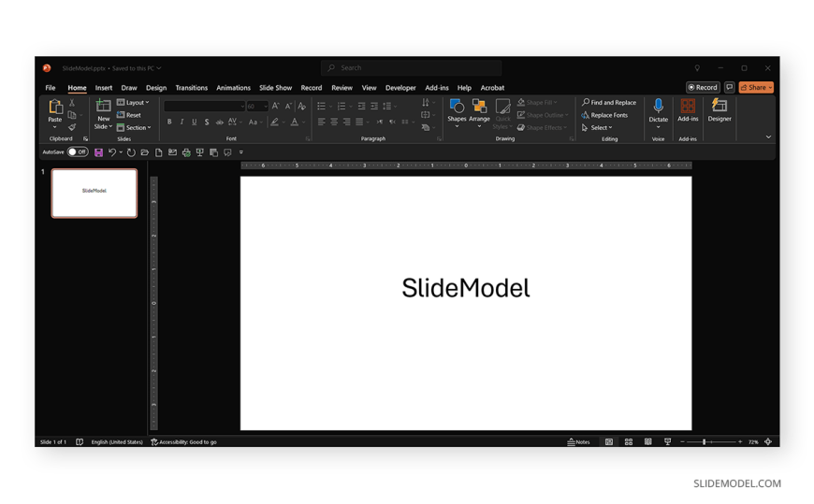
Task: Expand the Section dropdown
Action: point(134,127)
